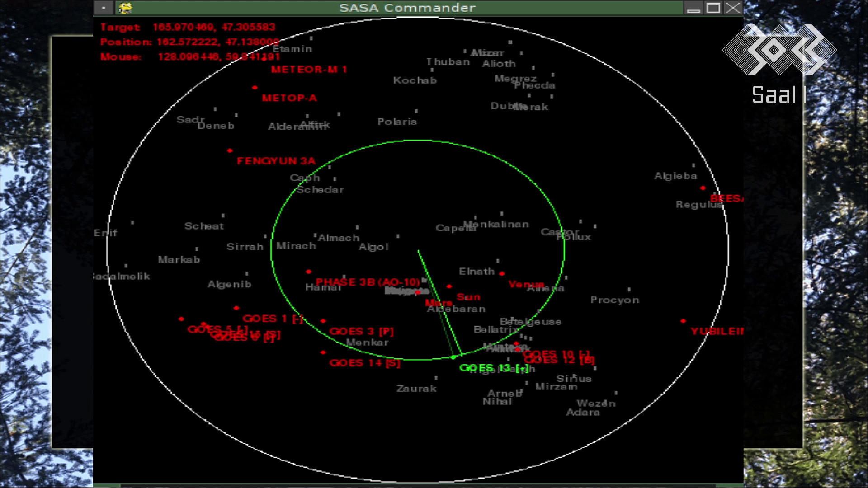Close the SASA Commander window
The height and width of the screenshot is (488, 868).
[x=733, y=8]
